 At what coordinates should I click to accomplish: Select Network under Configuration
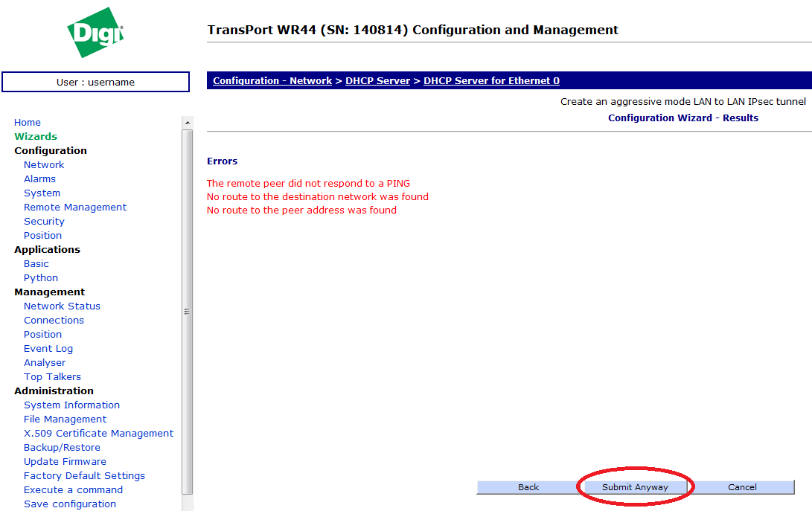click(x=44, y=165)
